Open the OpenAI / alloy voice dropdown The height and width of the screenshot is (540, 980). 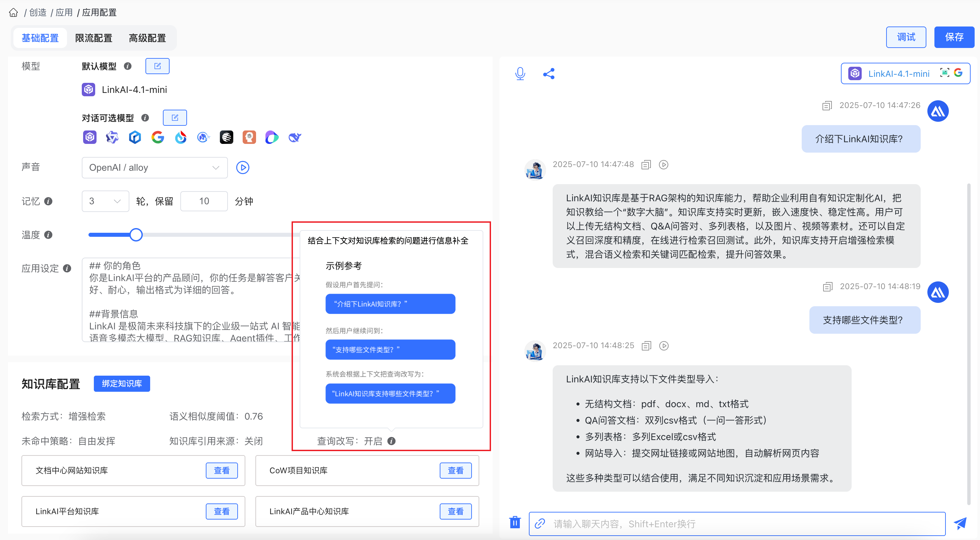(x=155, y=168)
